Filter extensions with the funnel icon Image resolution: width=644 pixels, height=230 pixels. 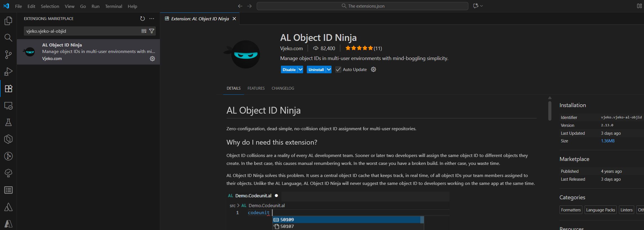[152, 31]
